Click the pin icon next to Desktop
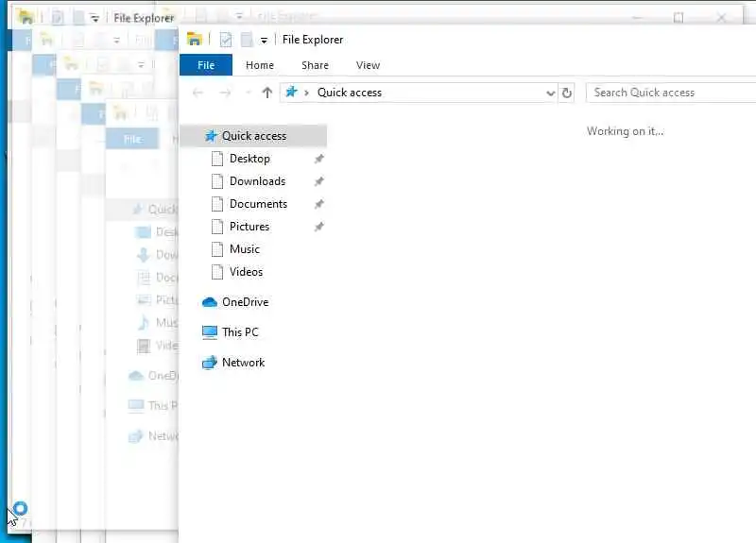 318,159
